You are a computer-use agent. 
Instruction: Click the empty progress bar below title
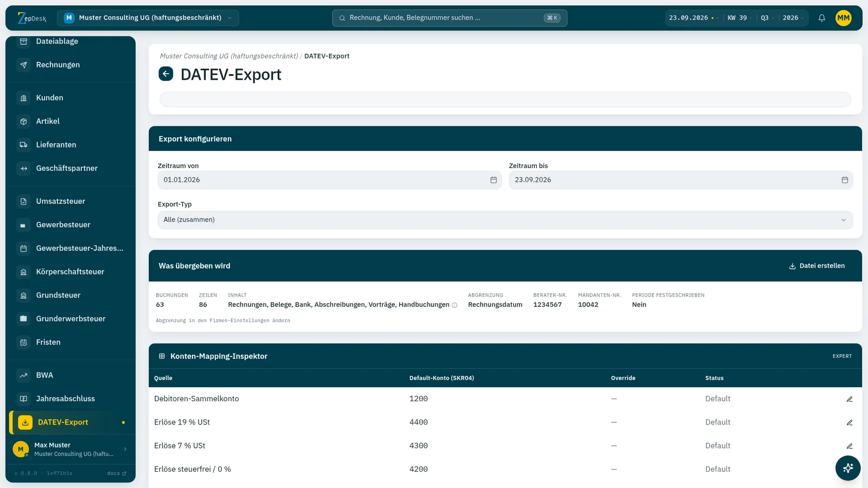click(x=505, y=99)
